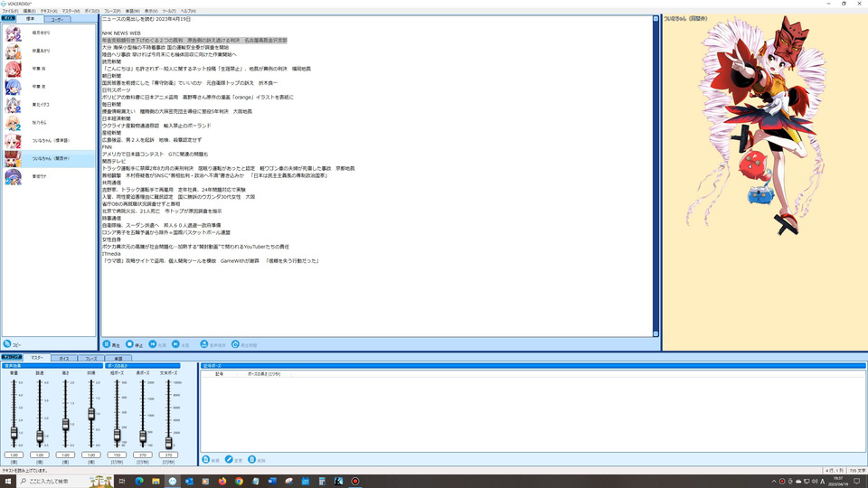Switch to the ユーザー voice tab
Screen dimensions: 868x488
(x=58, y=19)
